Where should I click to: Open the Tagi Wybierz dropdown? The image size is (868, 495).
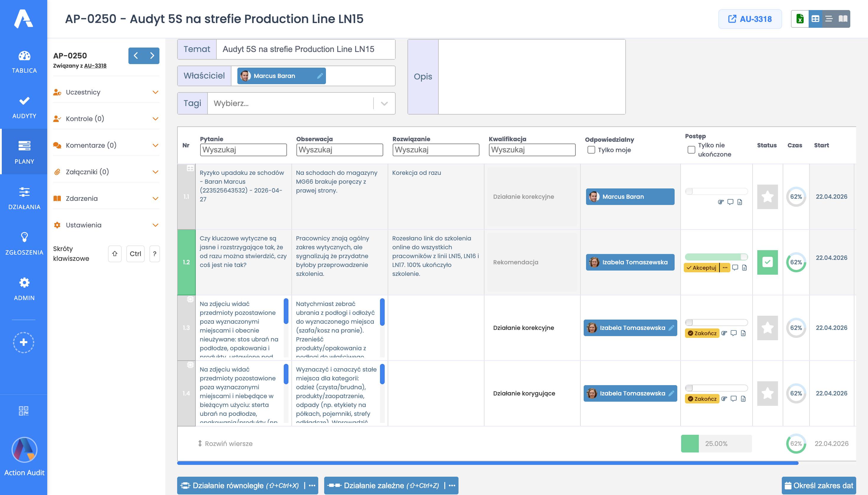pos(301,103)
